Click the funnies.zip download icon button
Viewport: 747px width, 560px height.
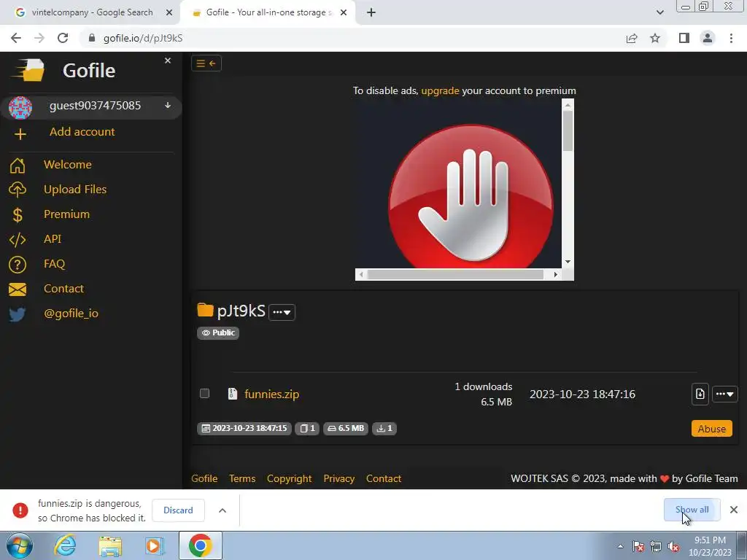click(700, 394)
